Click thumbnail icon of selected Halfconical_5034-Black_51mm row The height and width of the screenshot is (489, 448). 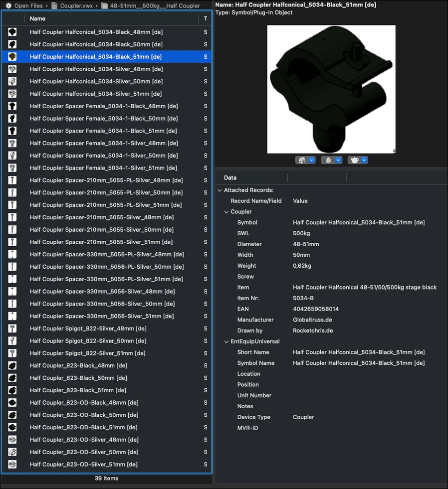coord(12,56)
